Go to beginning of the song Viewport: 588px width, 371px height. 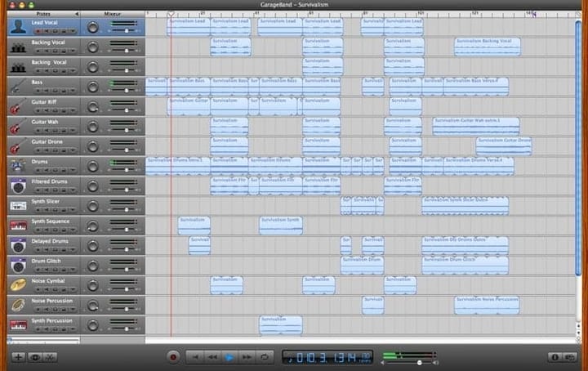[x=195, y=357]
